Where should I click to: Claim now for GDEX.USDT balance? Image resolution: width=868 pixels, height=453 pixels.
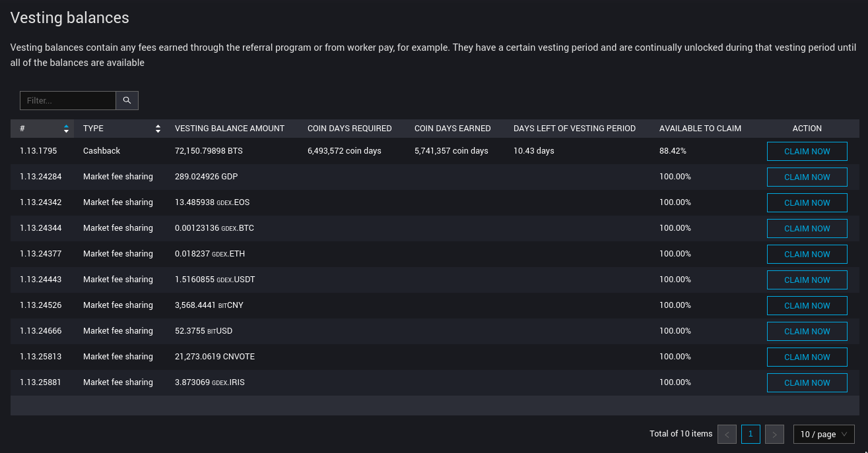[x=807, y=280]
